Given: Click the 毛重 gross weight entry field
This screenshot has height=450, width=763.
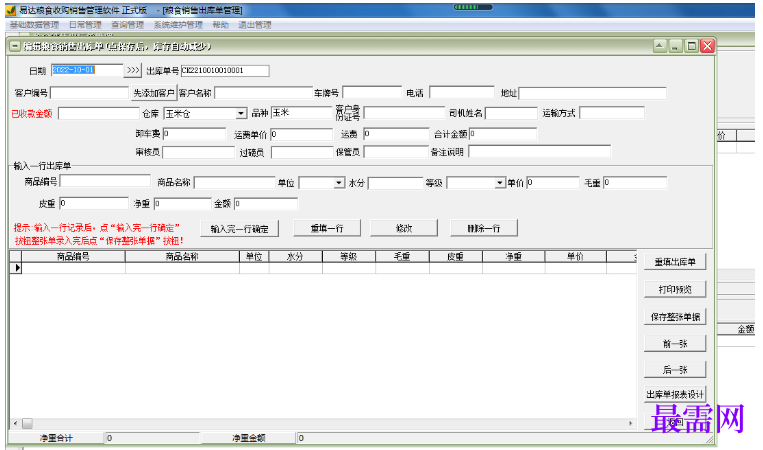Looking at the screenshot, I should (635, 183).
